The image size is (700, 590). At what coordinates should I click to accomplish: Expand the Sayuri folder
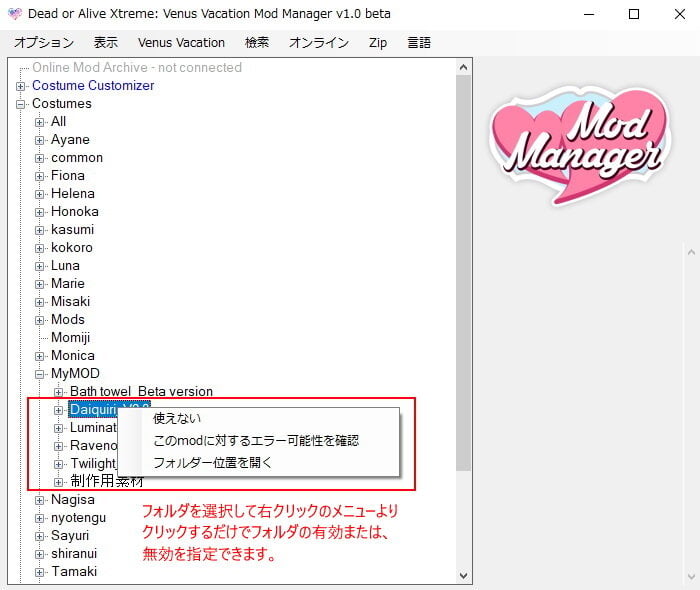(x=40, y=536)
